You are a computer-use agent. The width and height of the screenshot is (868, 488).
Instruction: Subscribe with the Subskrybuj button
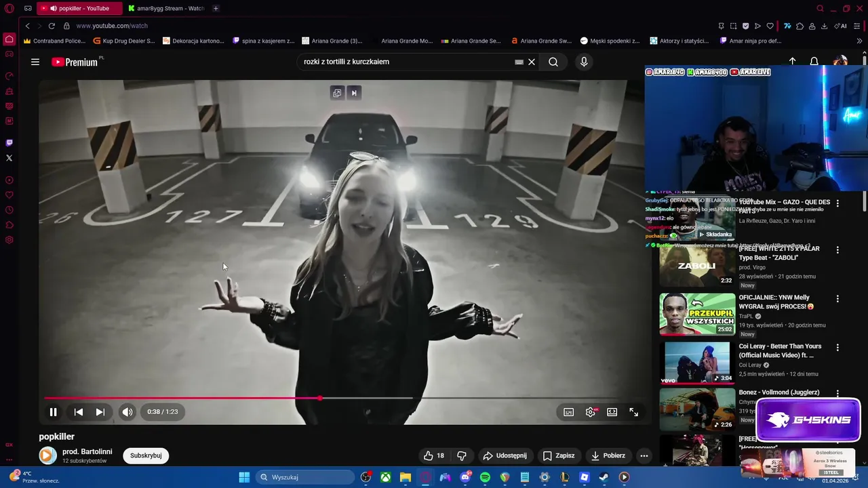tap(146, 455)
